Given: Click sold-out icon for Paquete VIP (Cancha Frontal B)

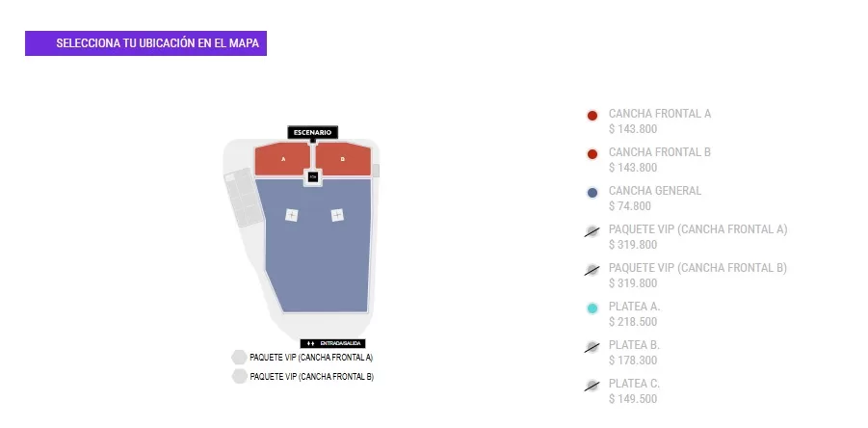Looking at the screenshot, I should (x=592, y=271).
